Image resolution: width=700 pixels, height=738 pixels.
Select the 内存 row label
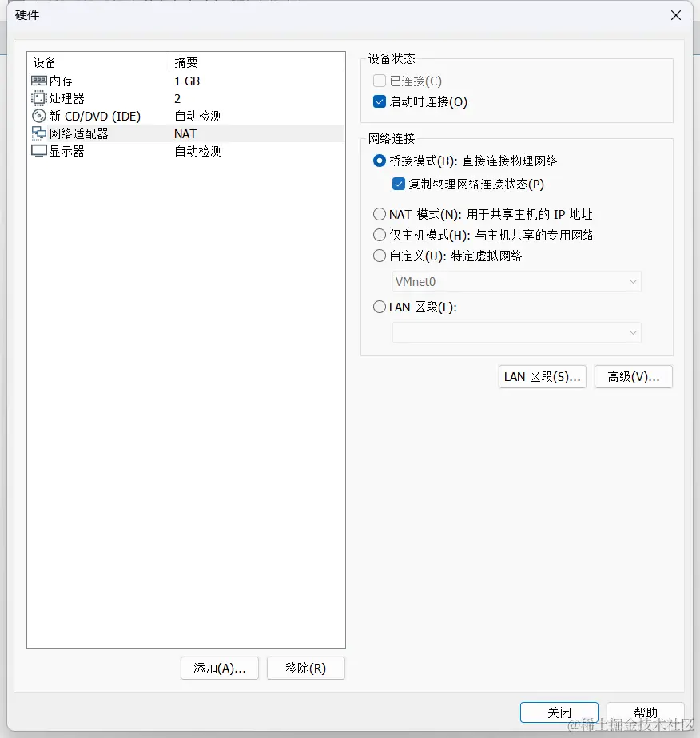[x=61, y=81]
